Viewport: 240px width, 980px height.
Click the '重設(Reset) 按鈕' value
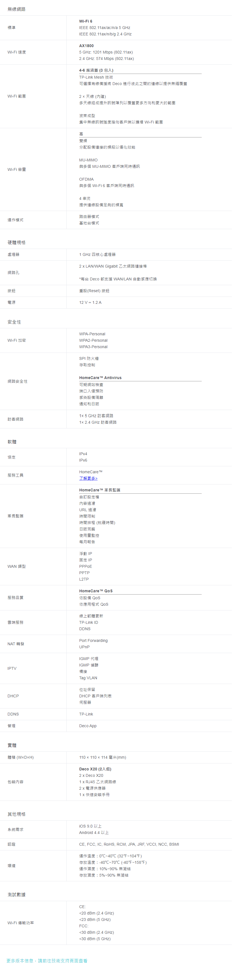coord(94,291)
